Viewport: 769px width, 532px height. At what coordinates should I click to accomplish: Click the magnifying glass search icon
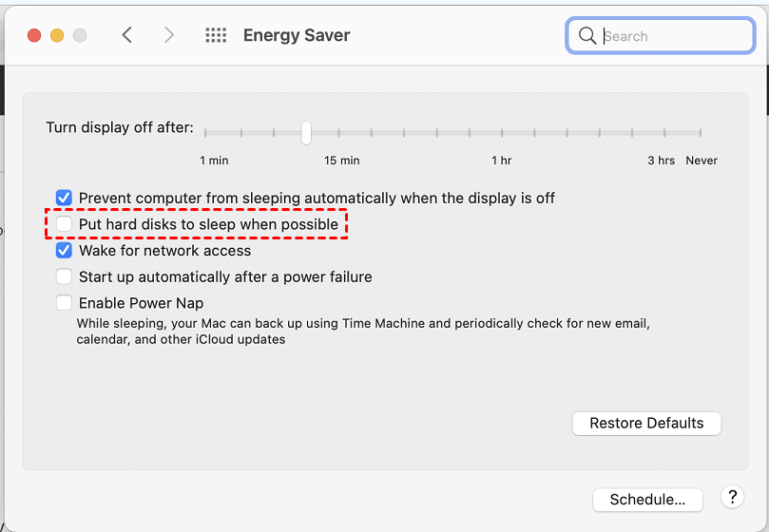pos(586,36)
